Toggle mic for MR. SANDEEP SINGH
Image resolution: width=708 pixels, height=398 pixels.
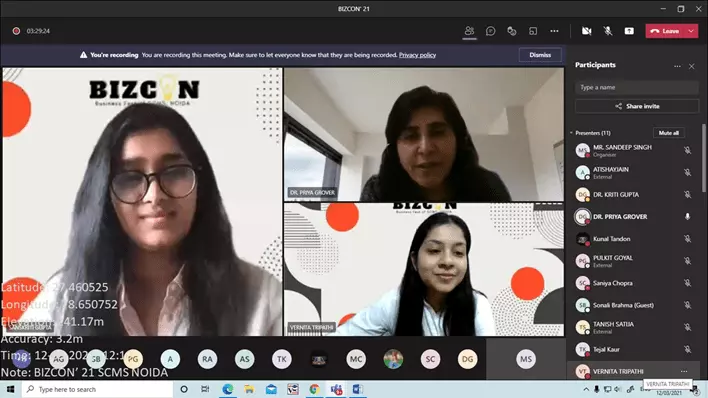click(x=687, y=150)
